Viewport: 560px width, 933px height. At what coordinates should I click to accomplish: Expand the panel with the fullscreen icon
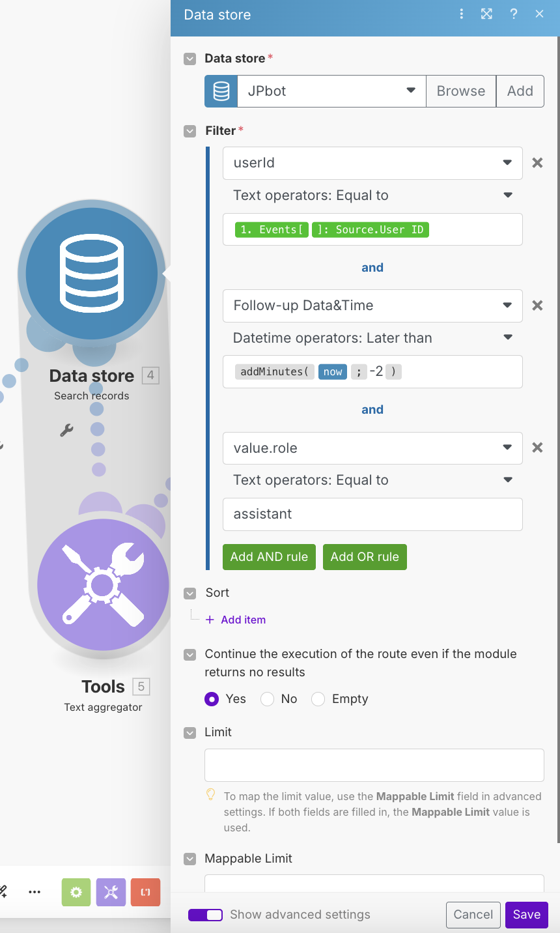tap(486, 14)
